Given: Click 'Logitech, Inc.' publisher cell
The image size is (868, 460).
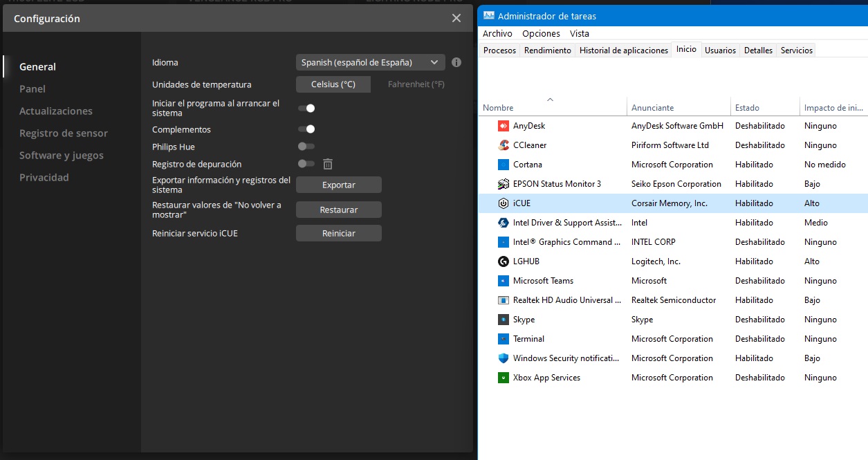Looking at the screenshot, I should [x=656, y=261].
